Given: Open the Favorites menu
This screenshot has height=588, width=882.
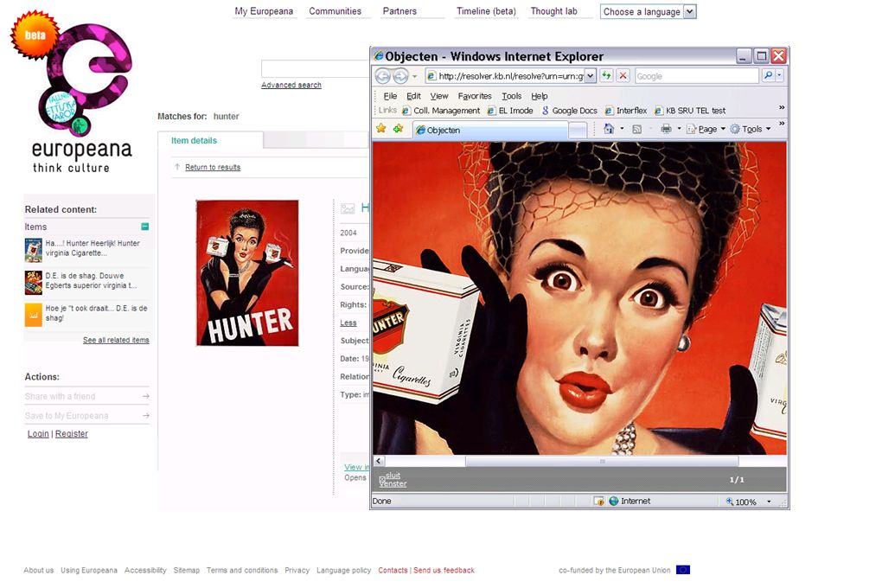Looking at the screenshot, I should pos(474,96).
